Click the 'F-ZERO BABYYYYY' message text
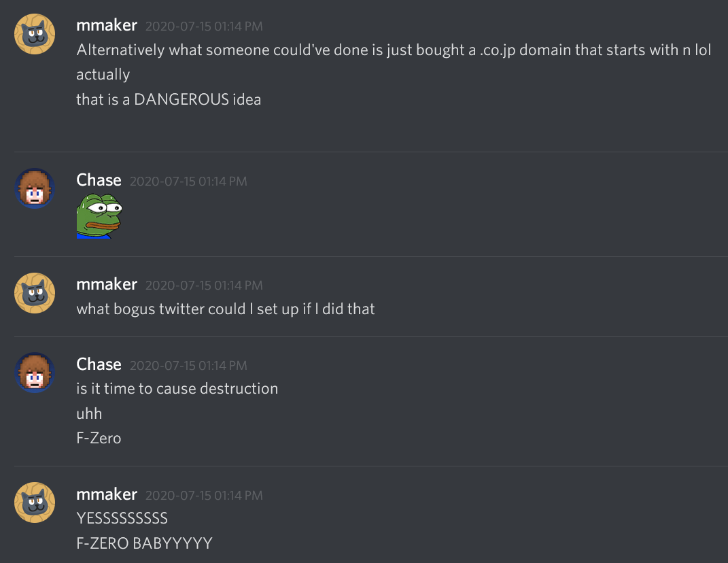The height and width of the screenshot is (563, 728). pyautogui.click(x=144, y=543)
